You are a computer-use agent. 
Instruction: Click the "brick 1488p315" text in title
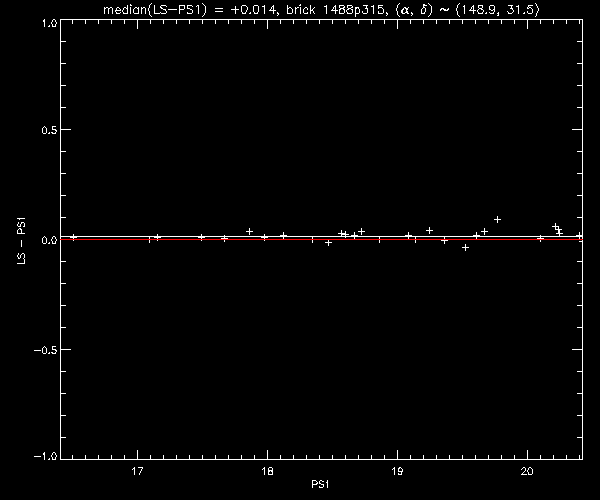pos(336,9)
